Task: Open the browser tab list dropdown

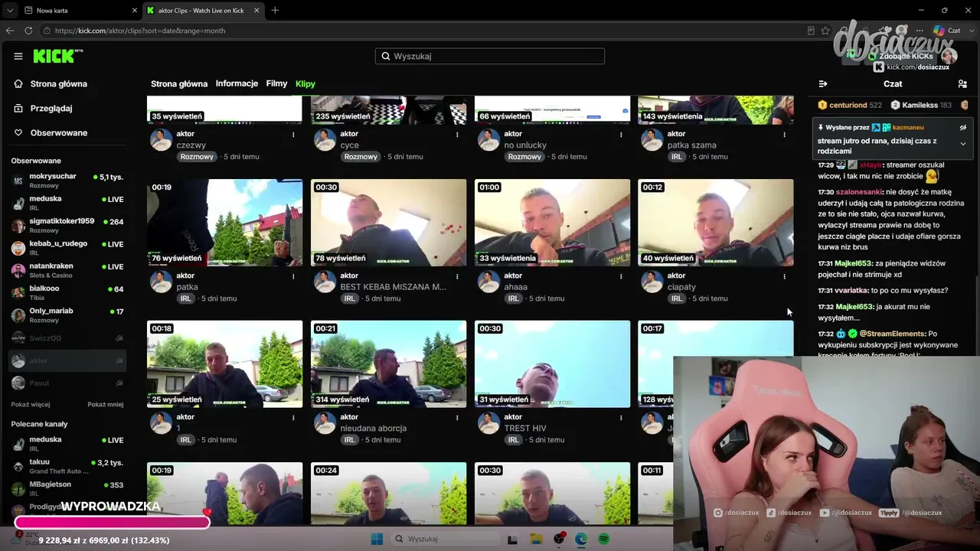Action: pyautogui.click(x=9, y=10)
